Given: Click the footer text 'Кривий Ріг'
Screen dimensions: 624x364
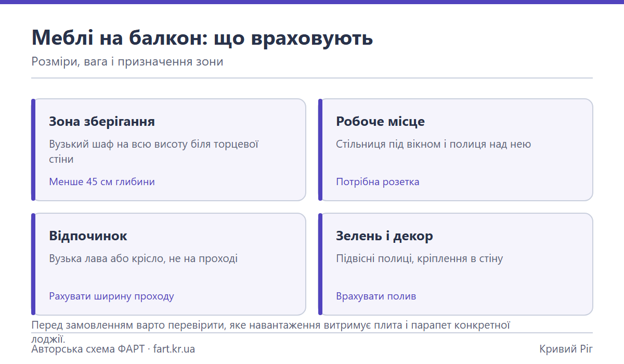Looking at the screenshot, I should point(566,349).
